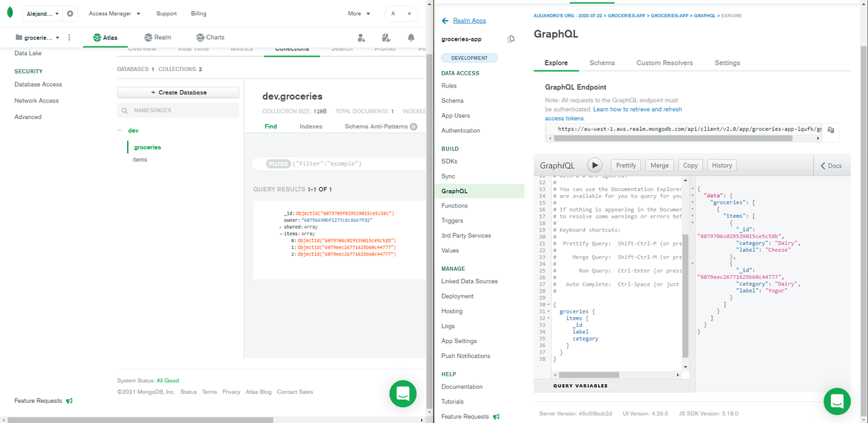Collapse the items Array field
Screen dimensions: 868x423
pyautogui.click(x=281, y=234)
